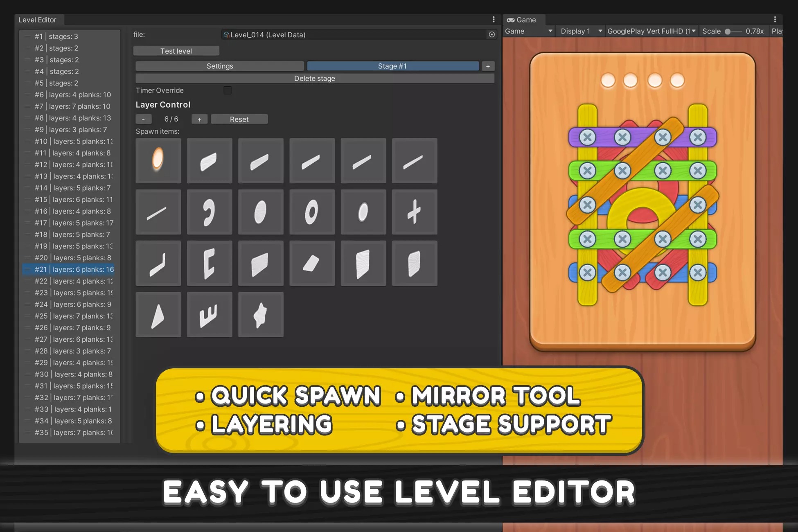Screen dimensions: 798x532
Task: Spawn the L-shaped thin plank
Action: [x=158, y=263]
